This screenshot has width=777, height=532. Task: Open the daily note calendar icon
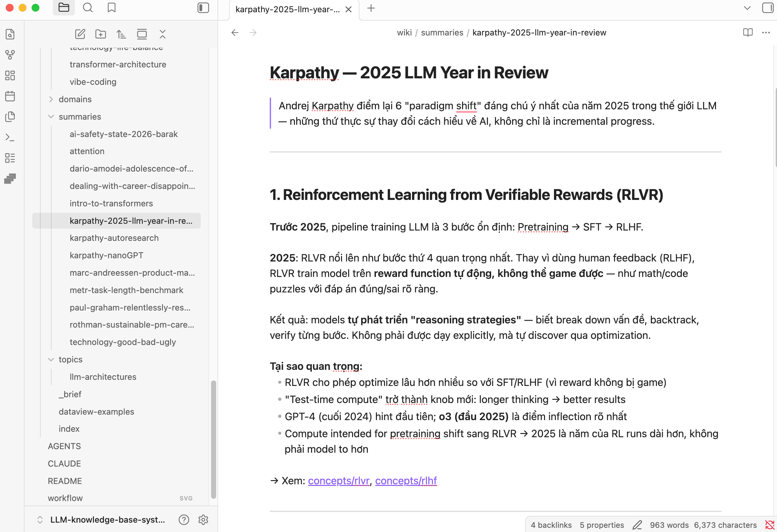tap(10, 96)
